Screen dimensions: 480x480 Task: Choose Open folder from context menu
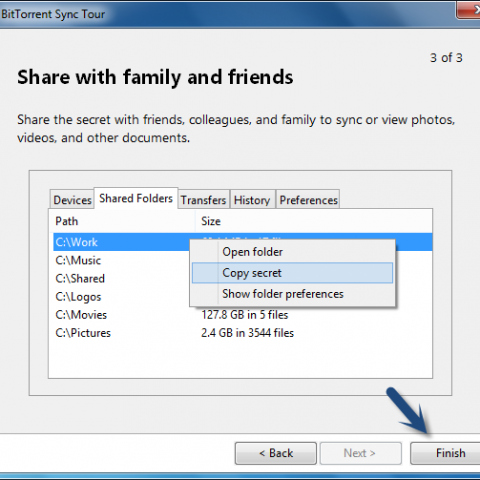click(292, 252)
